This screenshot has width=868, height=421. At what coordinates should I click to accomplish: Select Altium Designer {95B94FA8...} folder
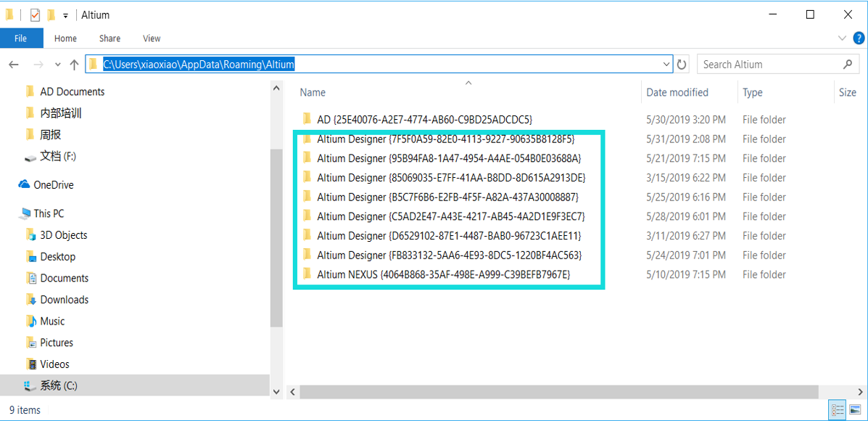tap(449, 158)
